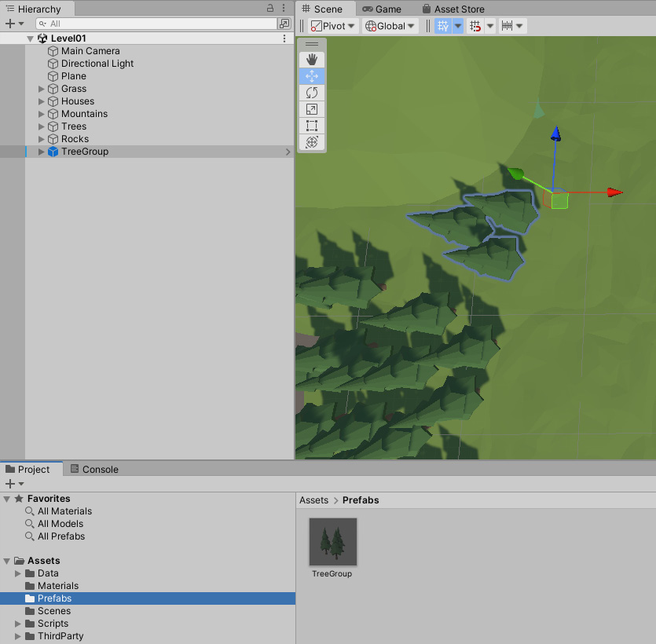
Task: Select the Rotate tool
Action: pyautogui.click(x=312, y=93)
